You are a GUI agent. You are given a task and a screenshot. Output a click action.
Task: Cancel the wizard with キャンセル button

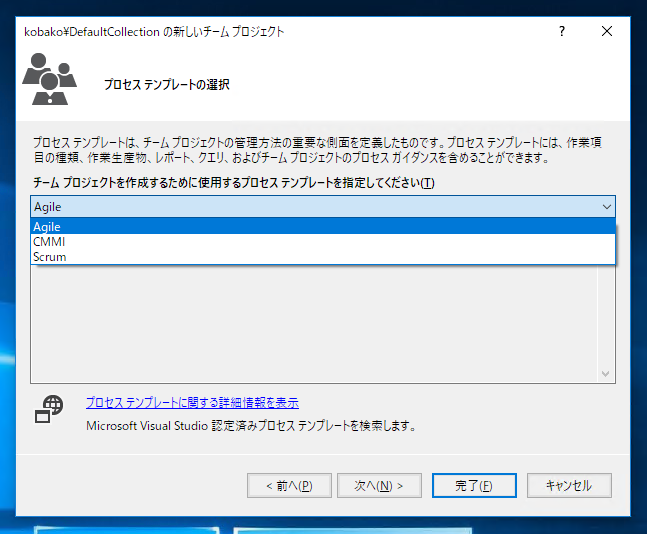[x=569, y=485]
